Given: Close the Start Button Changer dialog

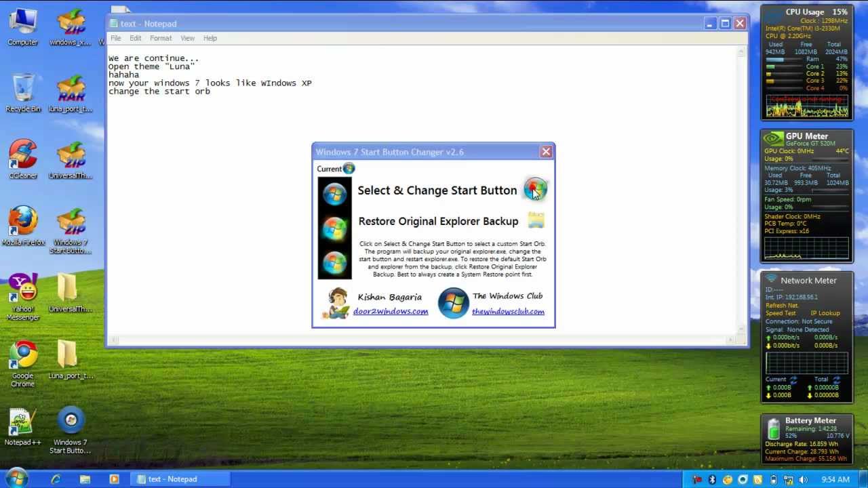Looking at the screenshot, I should [x=546, y=152].
